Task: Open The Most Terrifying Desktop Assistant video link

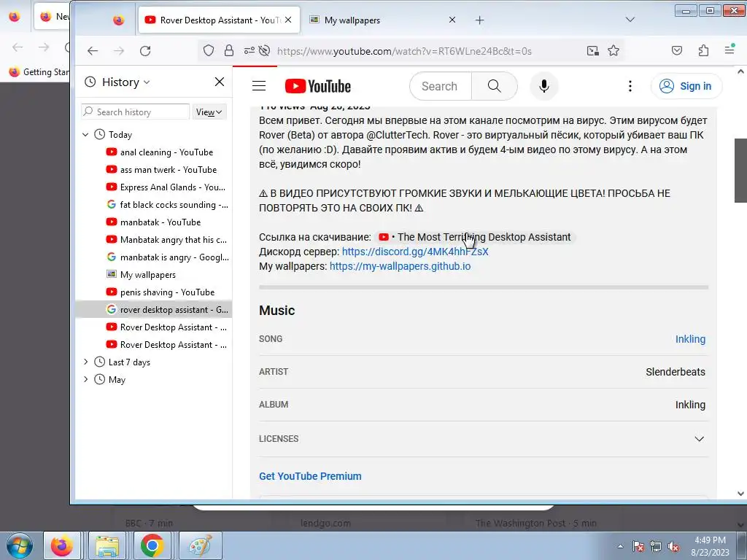Action: click(474, 237)
